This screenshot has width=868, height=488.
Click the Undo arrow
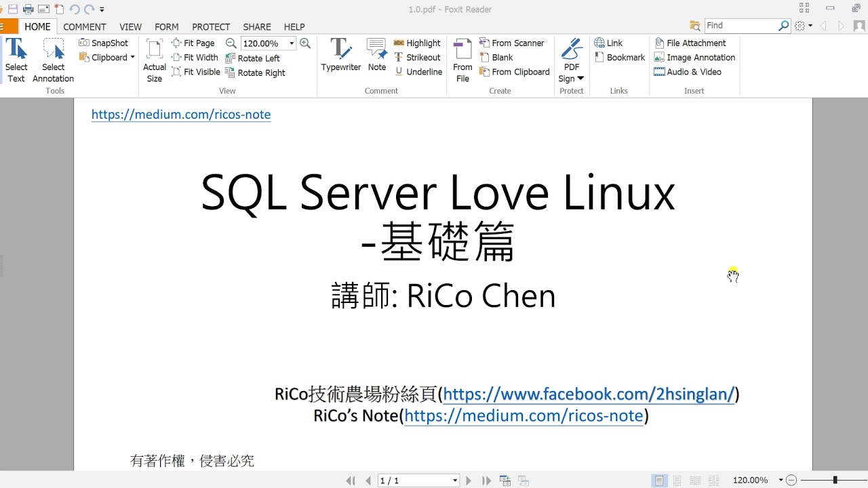click(75, 9)
